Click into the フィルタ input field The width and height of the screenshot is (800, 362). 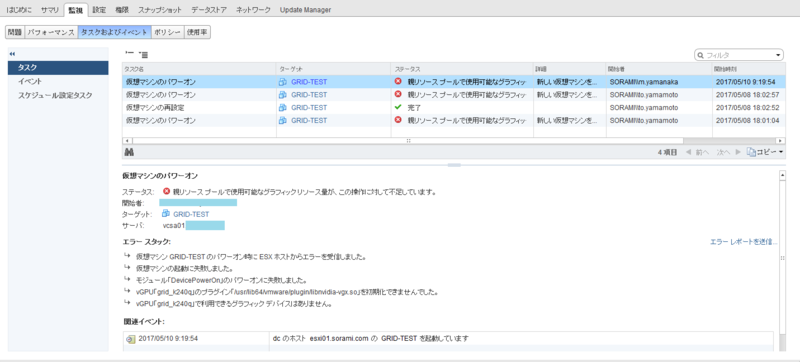(x=739, y=55)
